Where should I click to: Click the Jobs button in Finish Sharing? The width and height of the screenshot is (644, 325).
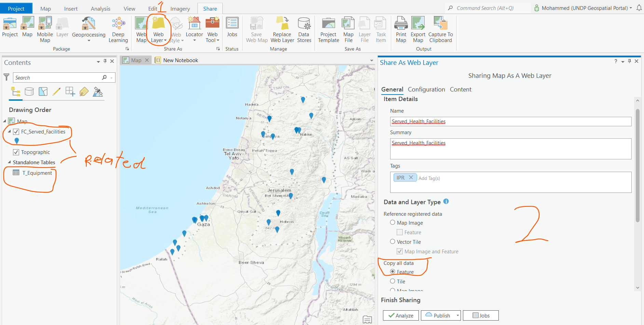pyautogui.click(x=481, y=315)
